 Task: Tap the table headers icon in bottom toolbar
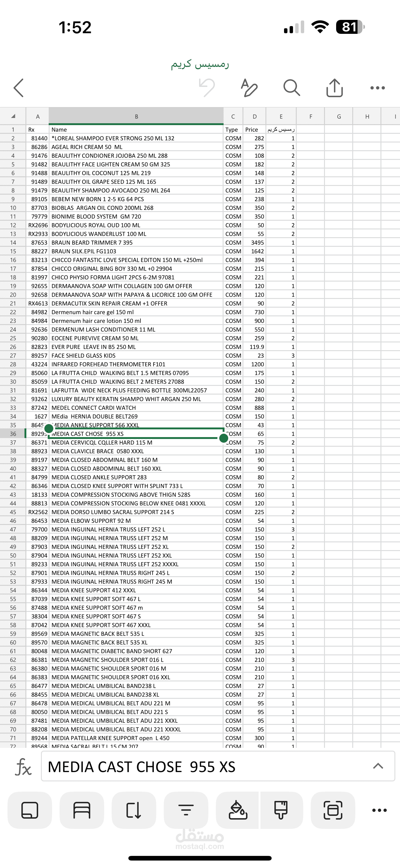click(x=82, y=810)
